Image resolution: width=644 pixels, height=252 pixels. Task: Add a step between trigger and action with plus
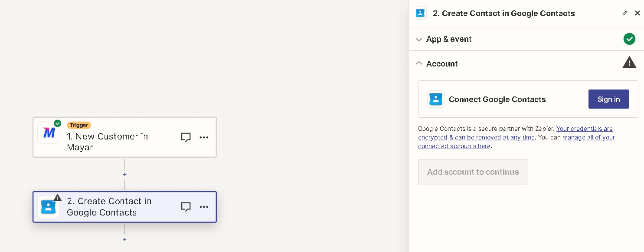pos(124,174)
